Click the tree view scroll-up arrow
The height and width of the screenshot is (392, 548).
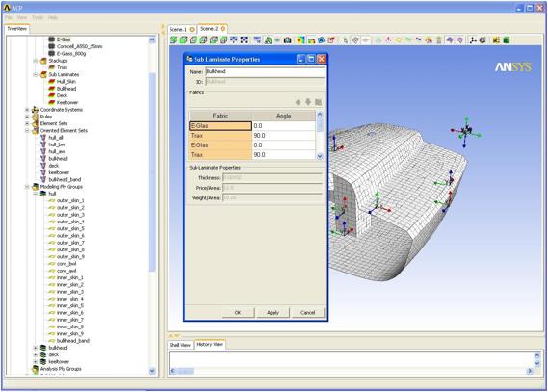152,40
